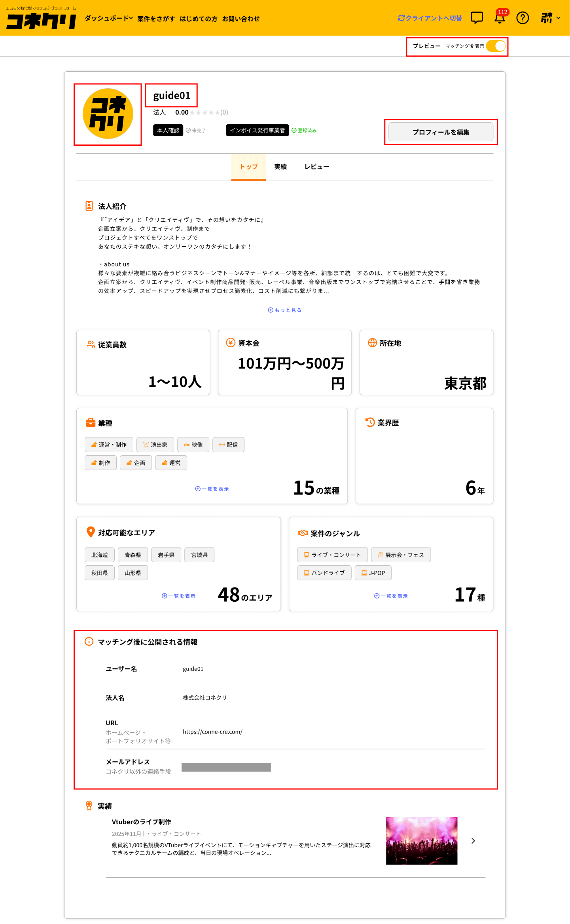The height and width of the screenshot is (924, 570).
Task: Toggle the マッチング後 表示 preview switch
Action: pyautogui.click(x=496, y=46)
